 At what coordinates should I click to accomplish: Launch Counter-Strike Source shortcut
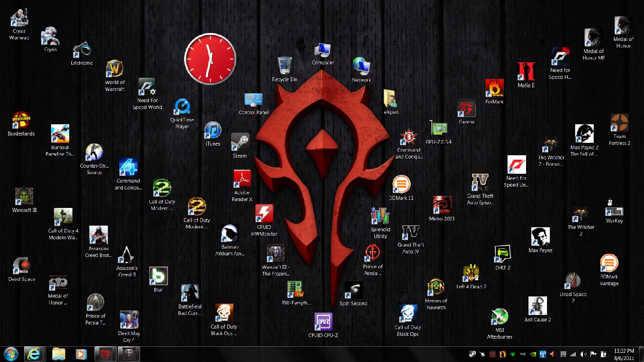click(94, 159)
